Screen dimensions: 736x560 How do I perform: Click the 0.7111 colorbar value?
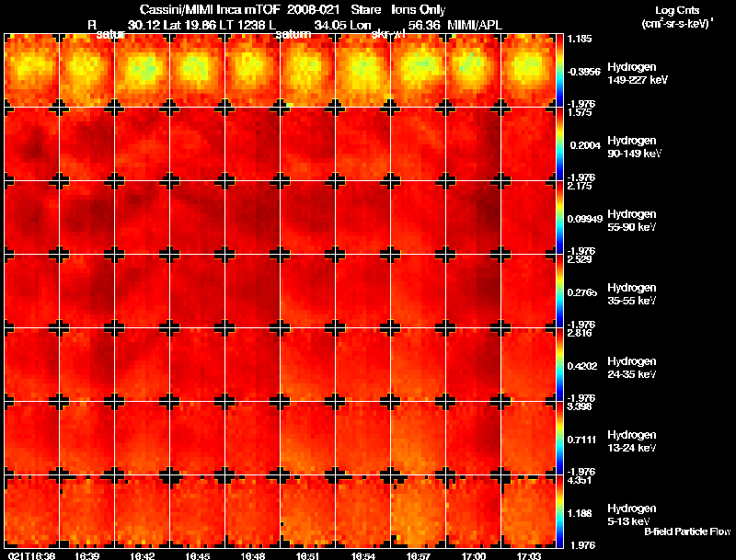click(x=582, y=440)
